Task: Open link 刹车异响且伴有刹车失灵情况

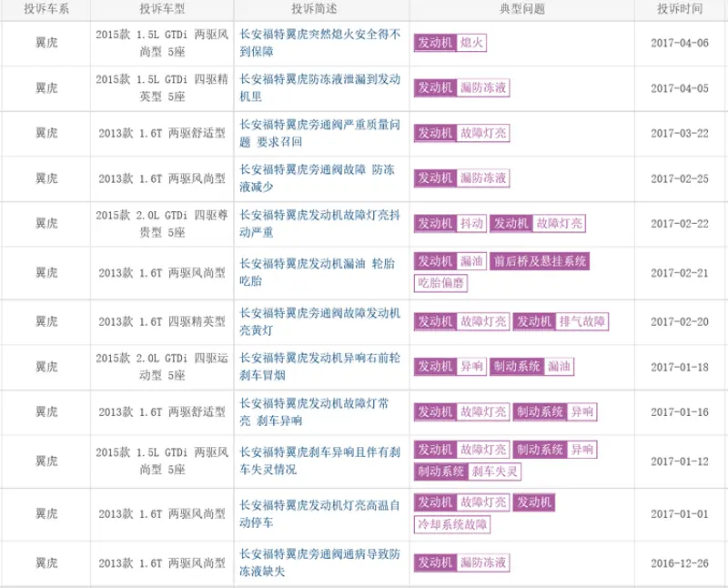Action: 320,461
